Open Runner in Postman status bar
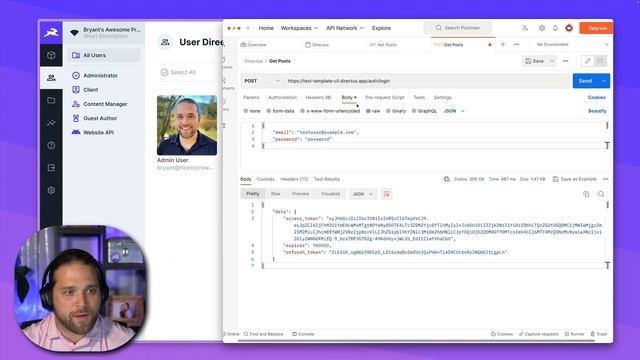Screen dimensions: 640x360 pyautogui.click(x=574, y=334)
